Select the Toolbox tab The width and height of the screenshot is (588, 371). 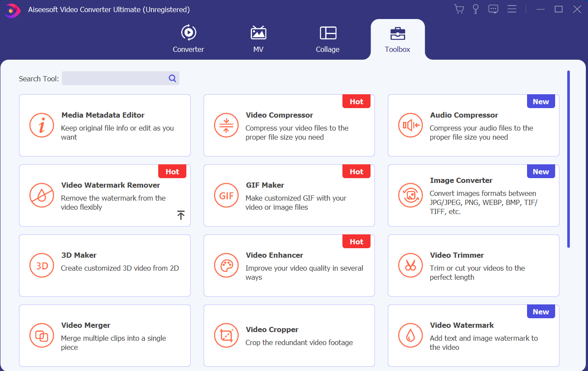click(398, 39)
